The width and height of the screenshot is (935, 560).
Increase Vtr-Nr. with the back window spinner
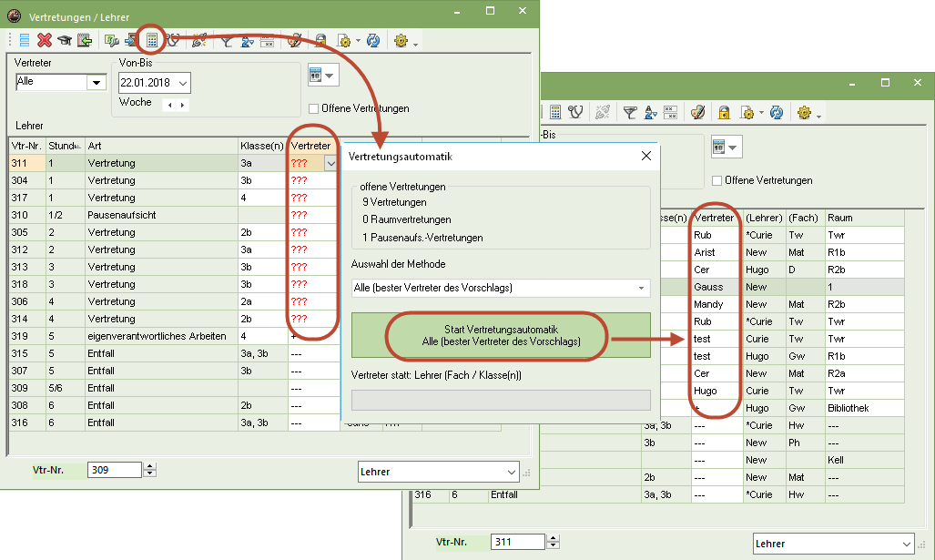(554, 538)
